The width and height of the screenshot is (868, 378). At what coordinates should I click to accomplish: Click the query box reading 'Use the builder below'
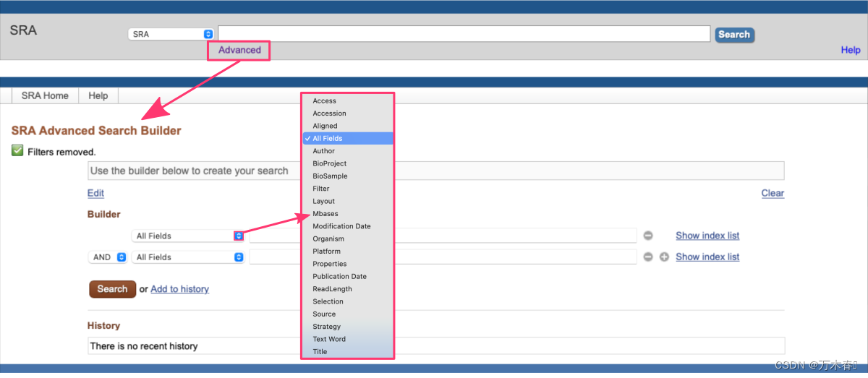tap(435, 171)
